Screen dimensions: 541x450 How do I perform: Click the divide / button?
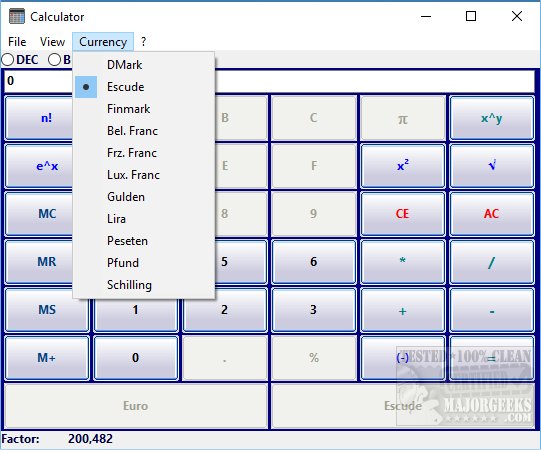pos(492,262)
